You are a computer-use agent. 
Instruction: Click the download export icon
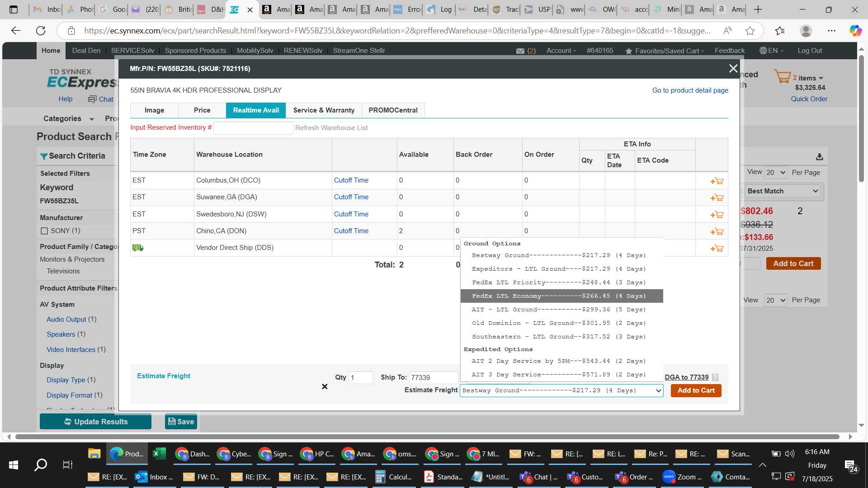pos(819,157)
